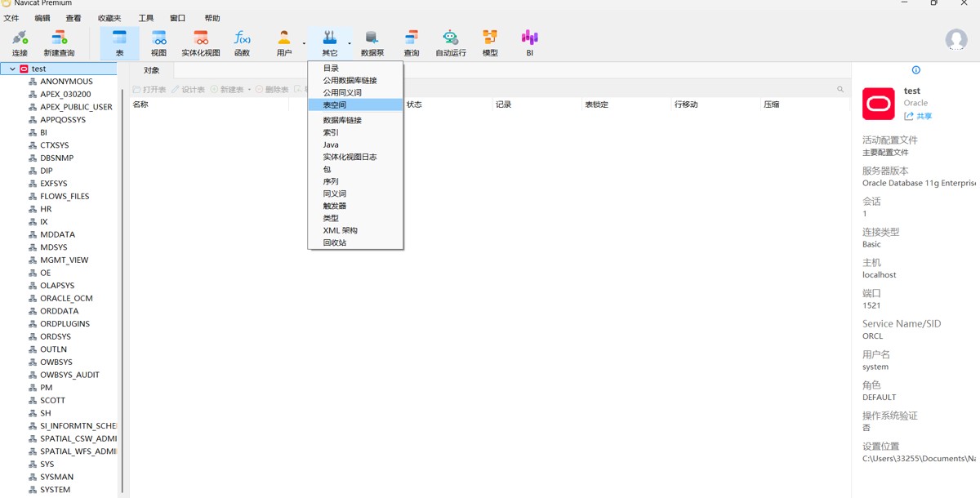Switch to the 对象 tab

point(152,71)
